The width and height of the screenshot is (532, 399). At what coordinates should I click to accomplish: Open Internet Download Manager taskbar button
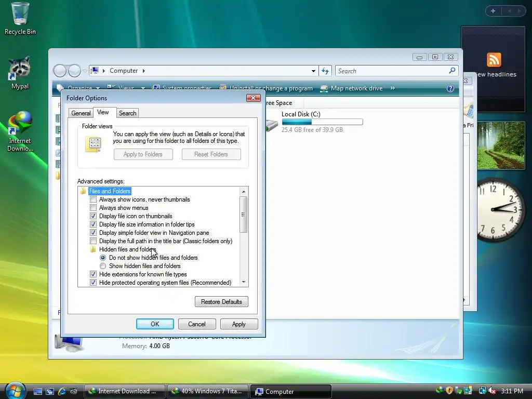pos(124,391)
